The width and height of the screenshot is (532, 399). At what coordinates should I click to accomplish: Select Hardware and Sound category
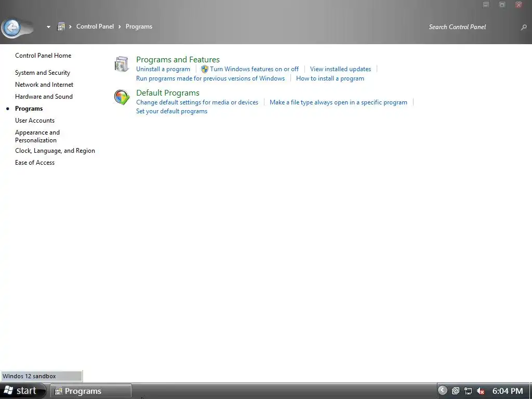44,96
